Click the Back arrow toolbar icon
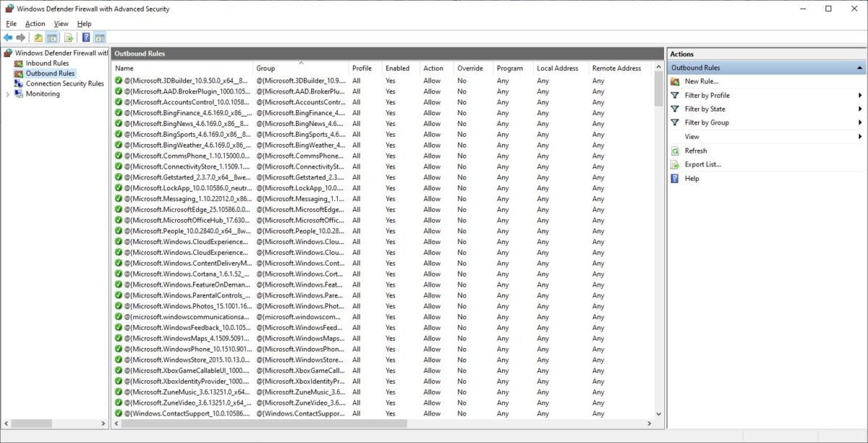The height and width of the screenshot is (443, 868). click(x=8, y=38)
